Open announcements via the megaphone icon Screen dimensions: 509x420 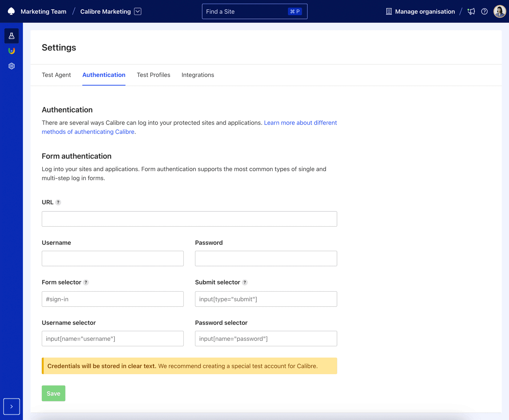click(x=471, y=11)
